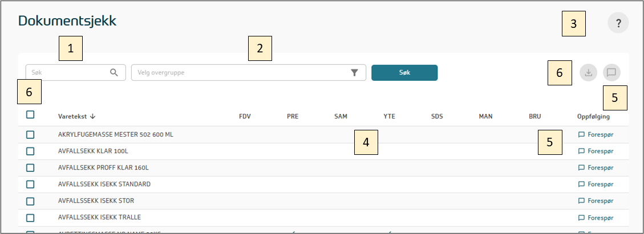644x234 pixels.
Task: Click Forespør icon for AVFALLSSEKK ISEKK TRALLE
Action: click(x=582, y=217)
